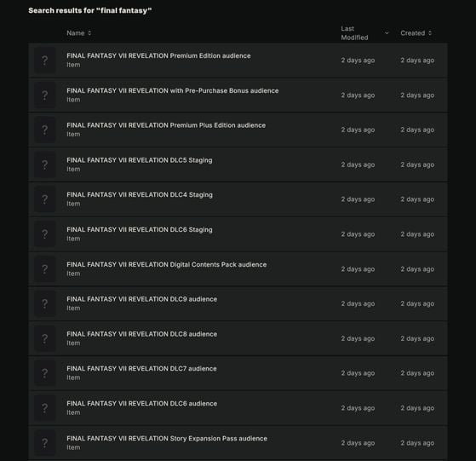Screen dimensions: 476x461
Task: Open FINAL FANTASY VII REVELATION DLC8 audience
Action: point(141,334)
